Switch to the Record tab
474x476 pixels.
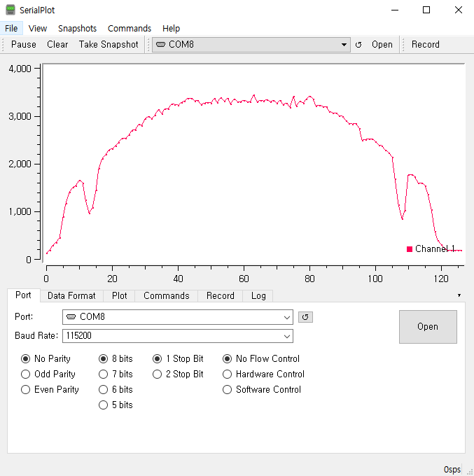pyautogui.click(x=220, y=295)
